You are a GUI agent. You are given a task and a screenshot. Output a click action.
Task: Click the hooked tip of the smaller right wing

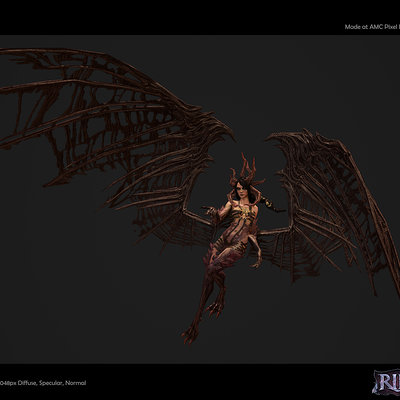coord(277,138)
